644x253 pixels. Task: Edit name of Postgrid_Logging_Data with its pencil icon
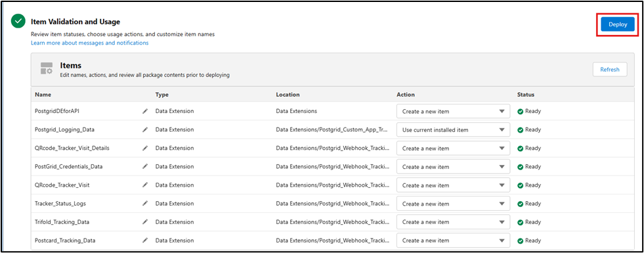pos(145,129)
